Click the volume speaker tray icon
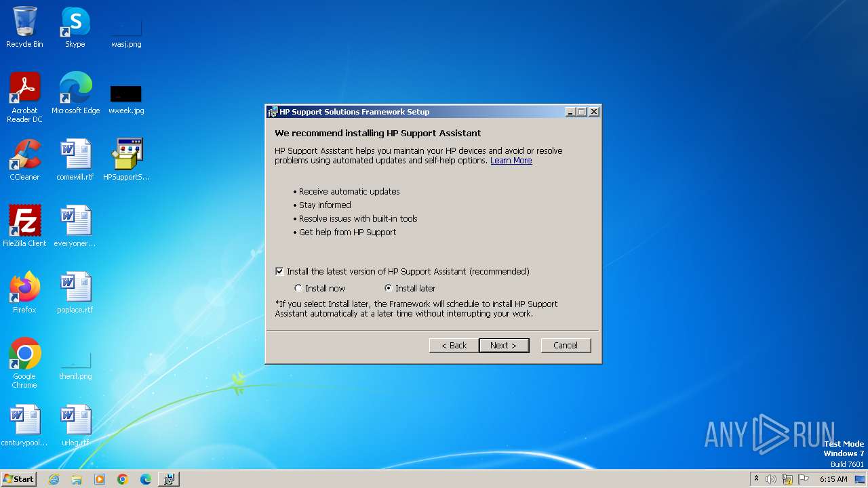 (771, 479)
